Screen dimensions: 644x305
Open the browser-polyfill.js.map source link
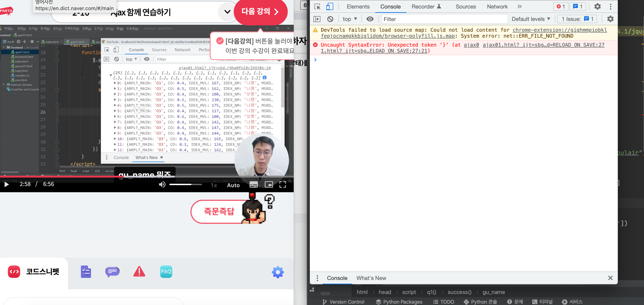(464, 33)
